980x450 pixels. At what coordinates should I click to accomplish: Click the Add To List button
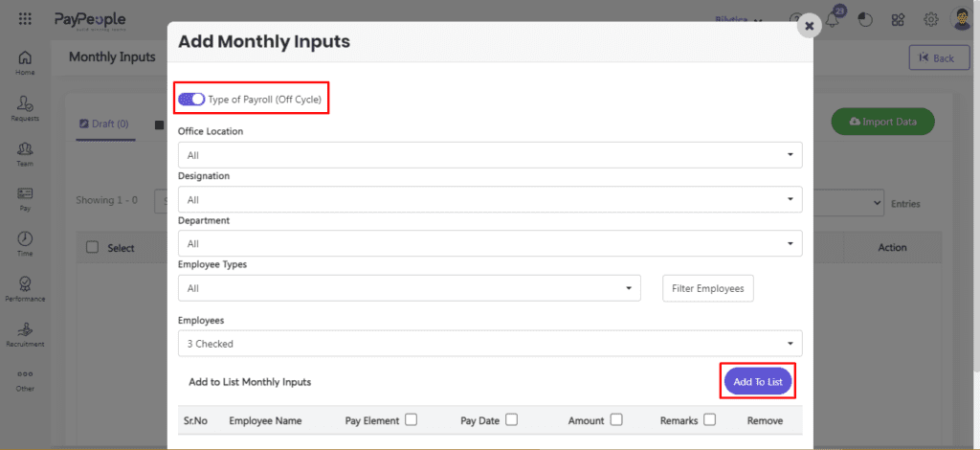tap(757, 382)
